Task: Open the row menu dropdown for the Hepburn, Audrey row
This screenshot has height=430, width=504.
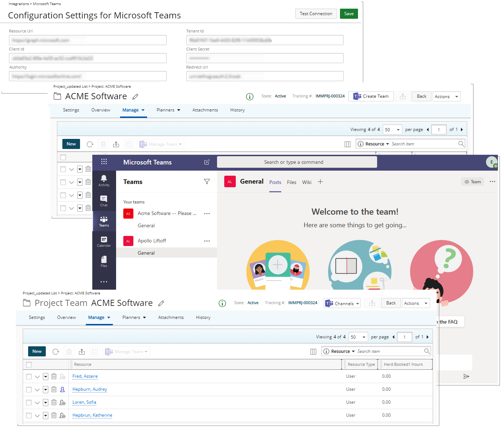Action: click(45, 390)
